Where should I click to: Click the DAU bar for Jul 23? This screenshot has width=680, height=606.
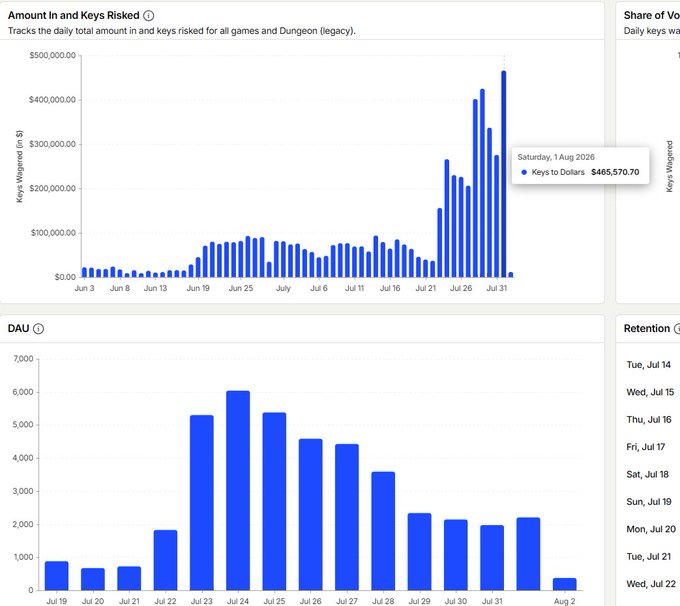click(202, 502)
